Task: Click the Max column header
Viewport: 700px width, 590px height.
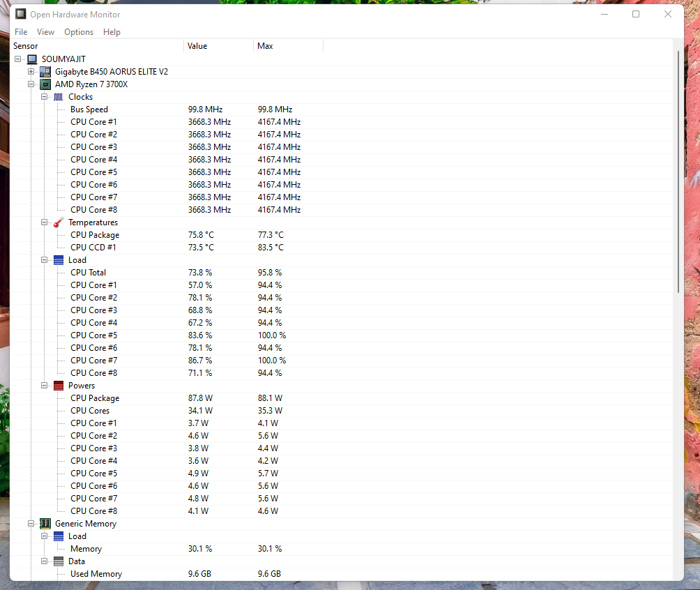Action: click(x=289, y=46)
